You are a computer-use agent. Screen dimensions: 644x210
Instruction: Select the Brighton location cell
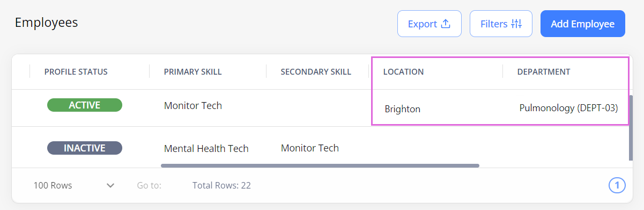[x=402, y=109]
